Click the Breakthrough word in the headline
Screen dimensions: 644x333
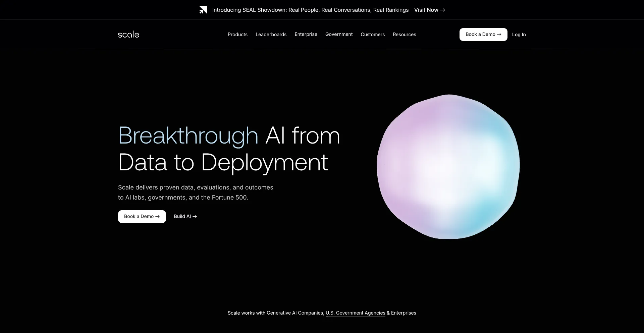coord(188,136)
